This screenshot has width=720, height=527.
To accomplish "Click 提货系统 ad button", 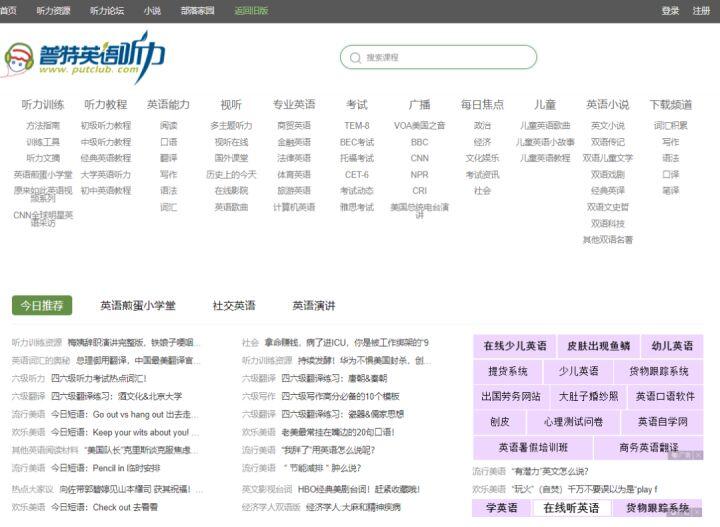I will click(x=507, y=371).
